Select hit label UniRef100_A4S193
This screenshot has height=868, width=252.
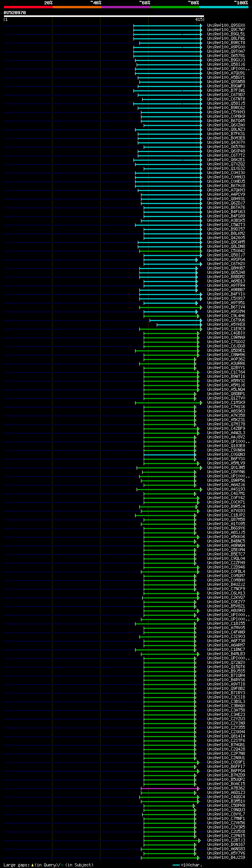pos(226,489)
